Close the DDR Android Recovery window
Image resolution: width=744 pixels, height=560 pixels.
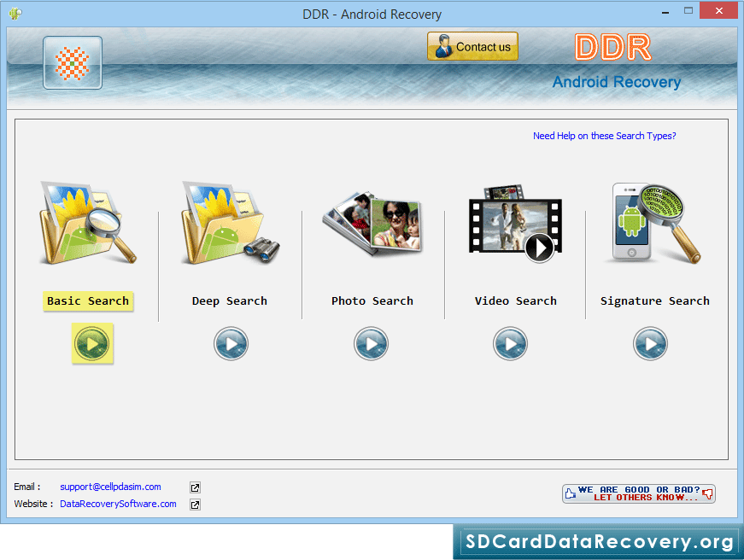(719, 10)
